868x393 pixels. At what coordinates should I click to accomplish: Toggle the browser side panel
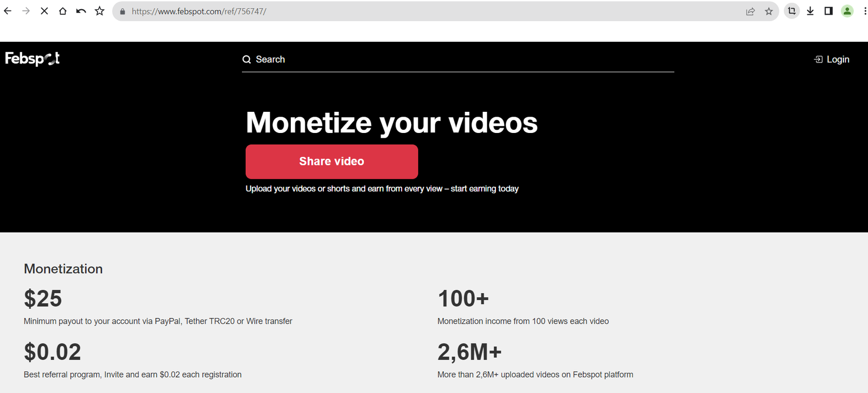tap(828, 11)
